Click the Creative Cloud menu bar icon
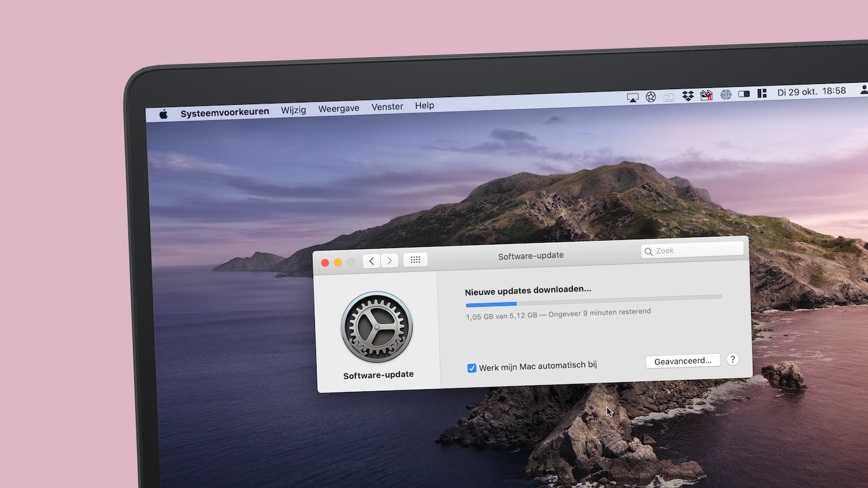Viewport: 868px width, 488px height. tap(670, 96)
